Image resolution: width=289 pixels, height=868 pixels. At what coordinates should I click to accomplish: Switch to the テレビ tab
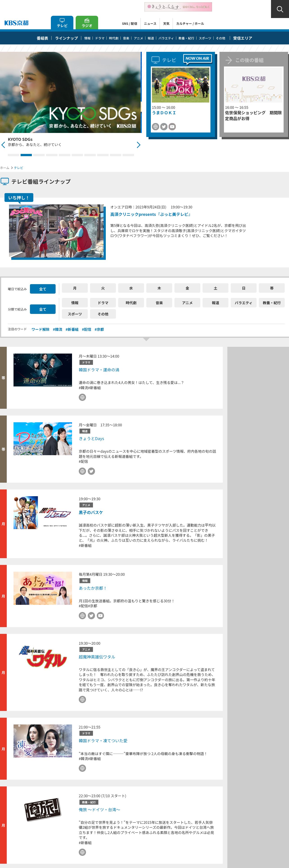coord(62,23)
